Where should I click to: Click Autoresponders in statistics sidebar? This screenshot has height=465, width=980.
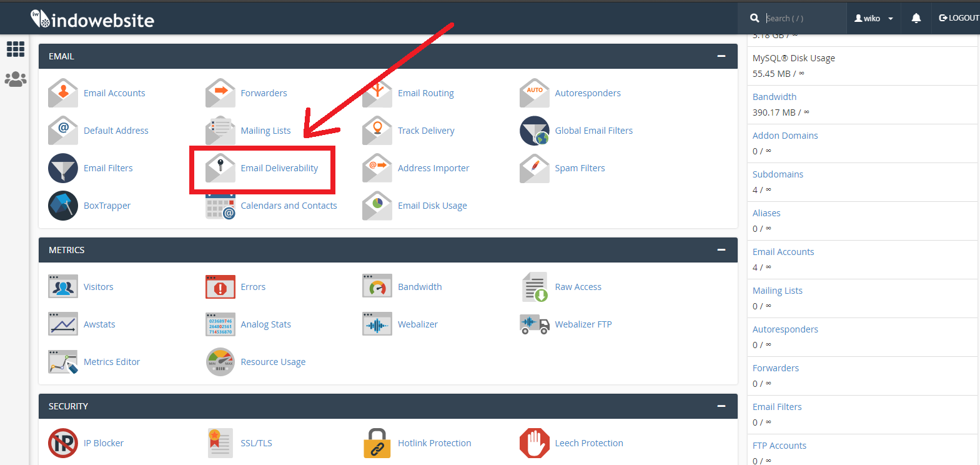pyautogui.click(x=785, y=329)
